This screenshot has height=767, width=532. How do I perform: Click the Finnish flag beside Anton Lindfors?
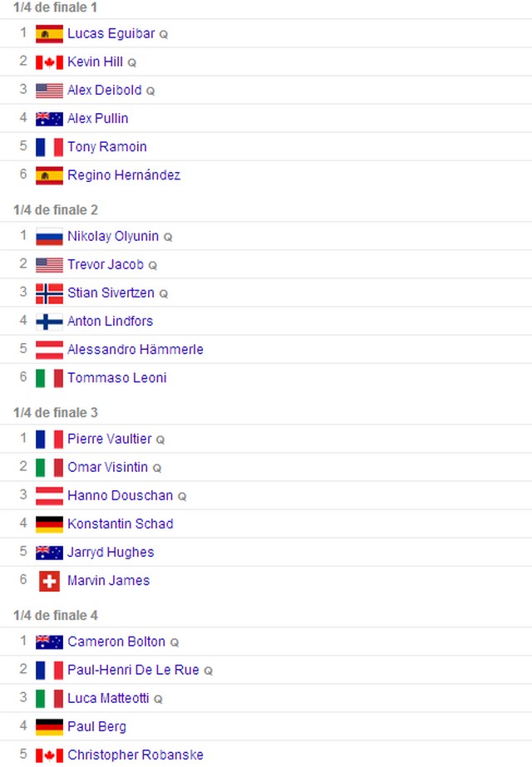tap(49, 322)
